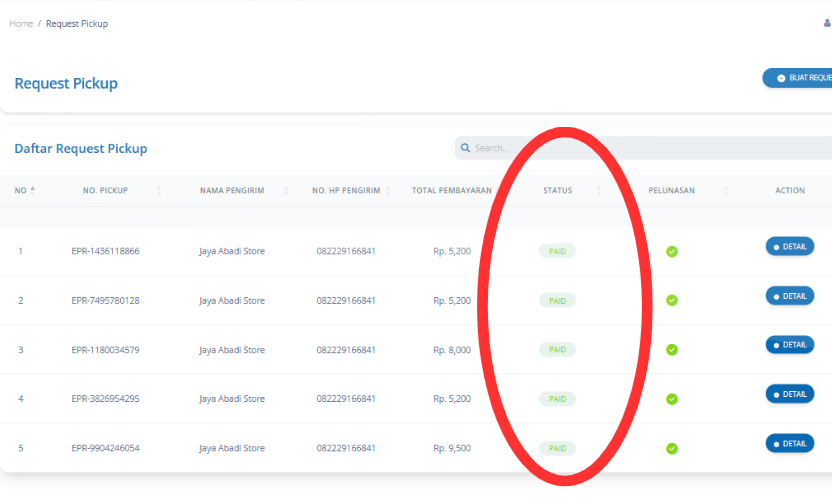Viewport: 832px width, 498px height.
Task: Click the Request Pickup breadcrumb item
Action: tap(77, 23)
